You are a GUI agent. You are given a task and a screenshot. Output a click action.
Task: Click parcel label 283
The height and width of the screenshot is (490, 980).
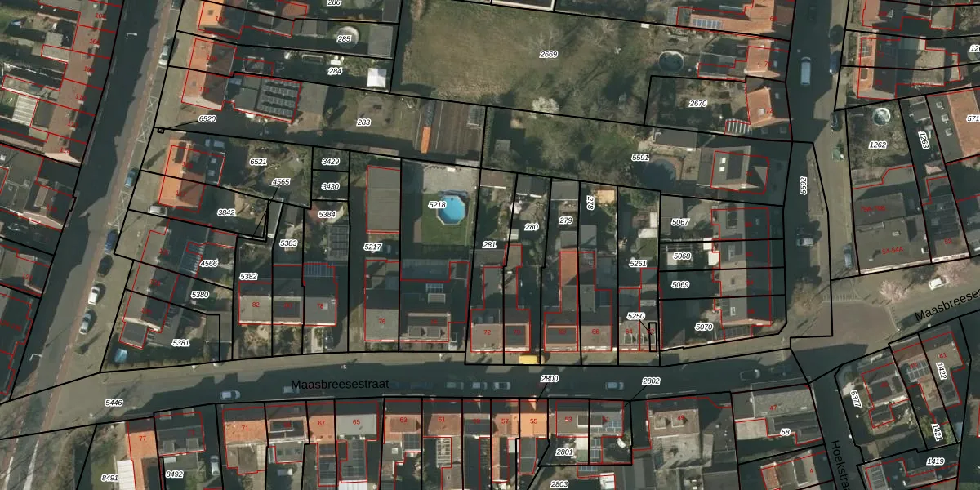click(363, 122)
